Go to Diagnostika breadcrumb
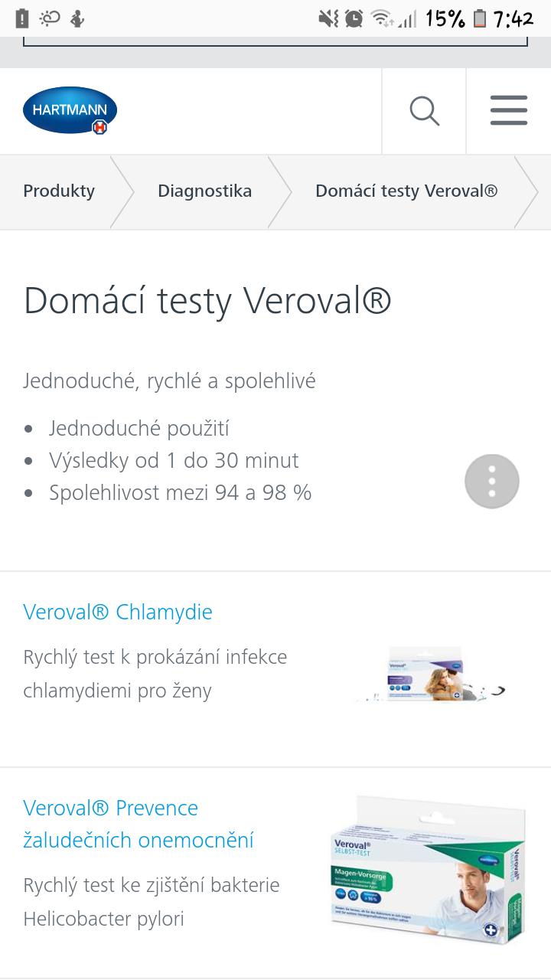This screenshot has width=551, height=980. (x=204, y=191)
